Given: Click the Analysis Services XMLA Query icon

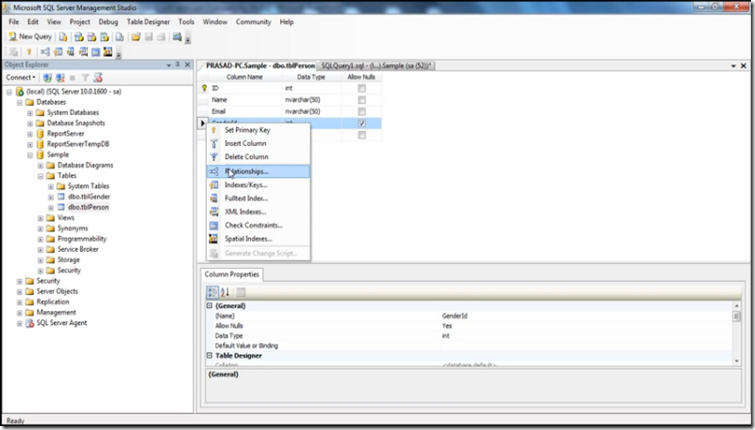Looking at the screenshot, I should [x=104, y=37].
